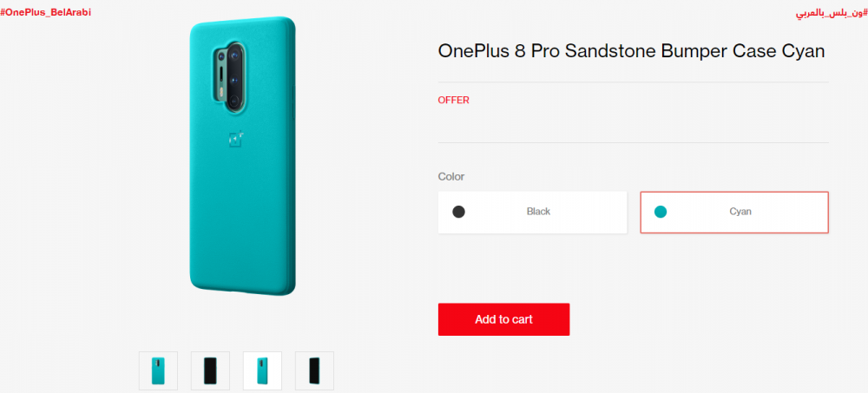Screen dimensions: 868x393
Task: Select the black circle color dot
Action: coord(458,212)
